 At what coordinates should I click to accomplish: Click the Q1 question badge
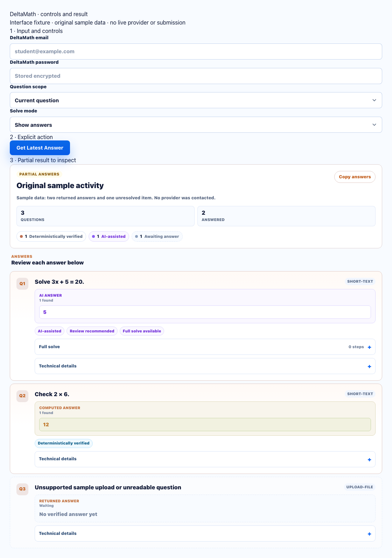(22, 284)
